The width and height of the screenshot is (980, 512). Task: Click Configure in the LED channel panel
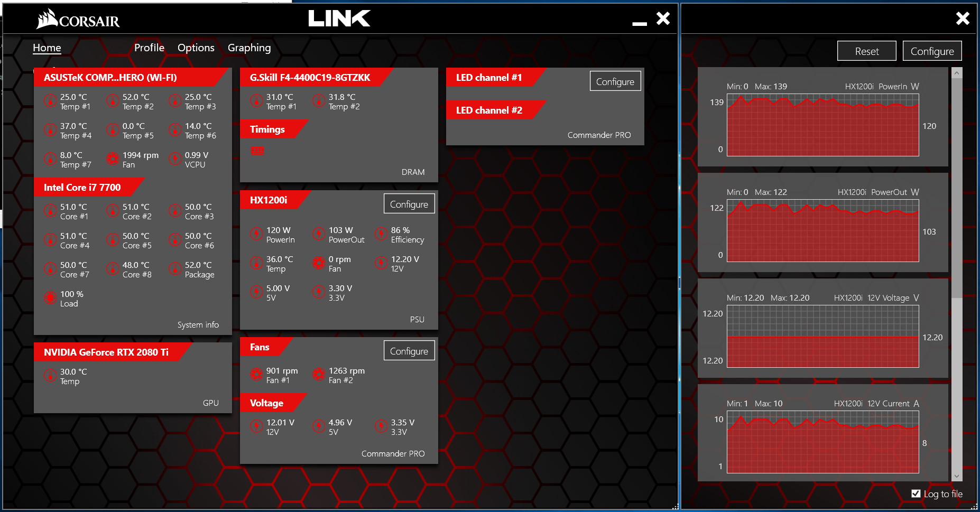click(615, 81)
